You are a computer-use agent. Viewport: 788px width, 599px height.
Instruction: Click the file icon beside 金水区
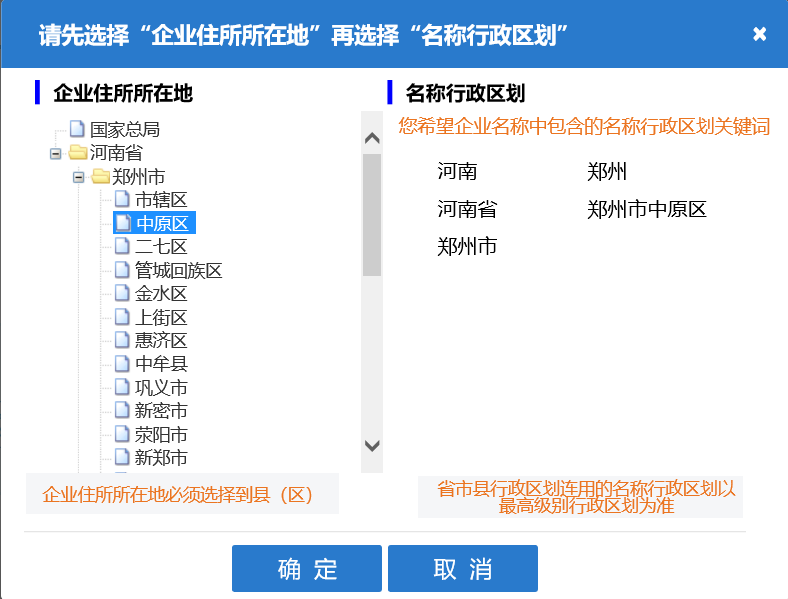click(x=122, y=293)
